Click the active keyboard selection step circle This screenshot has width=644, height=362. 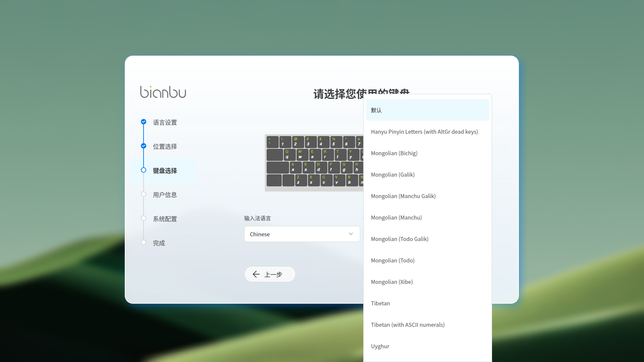pyautogui.click(x=144, y=170)
